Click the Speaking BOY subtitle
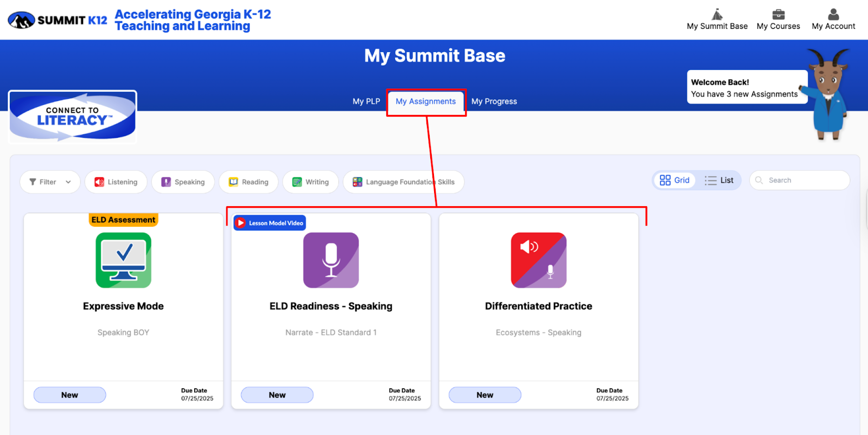The width and height of the screenshot is (868, 435). (x=123, y=332)
